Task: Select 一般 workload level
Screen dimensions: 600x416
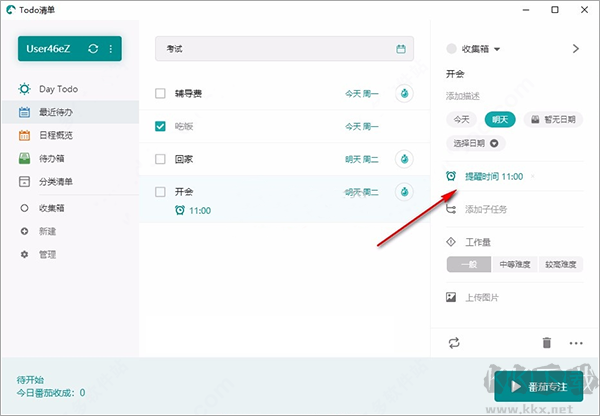Action: [469, 264]
